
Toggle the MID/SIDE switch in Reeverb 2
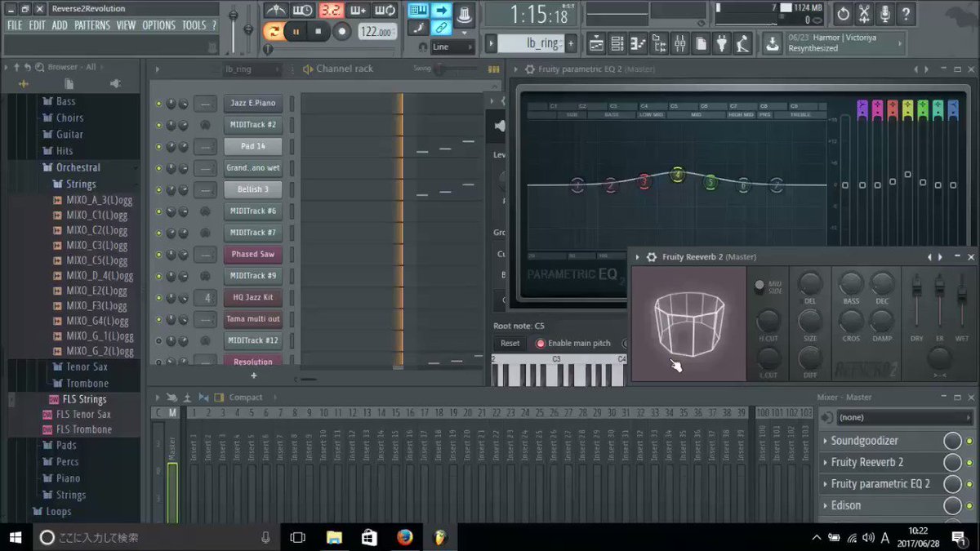(759, 285)
